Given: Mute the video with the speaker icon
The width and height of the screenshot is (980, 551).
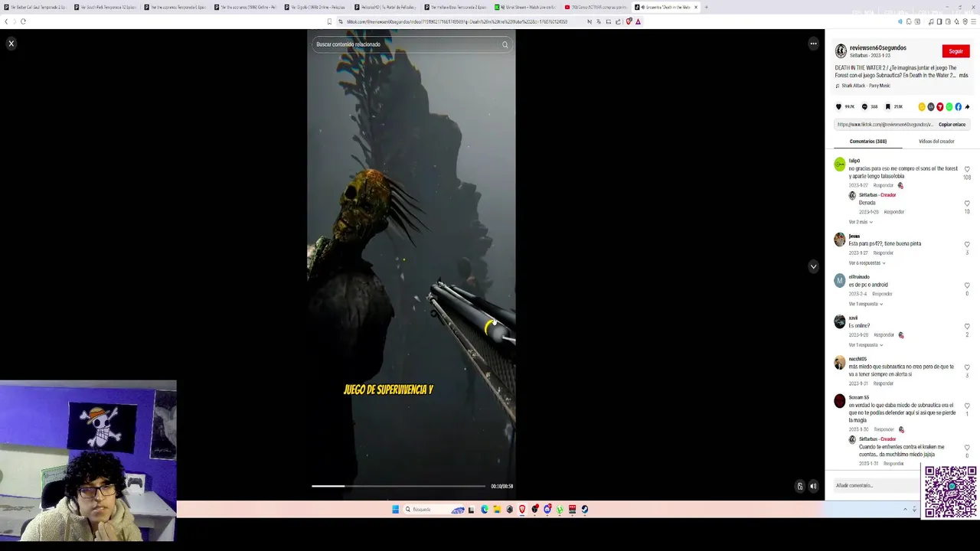Looking at the screenshot, I should 813,486.
